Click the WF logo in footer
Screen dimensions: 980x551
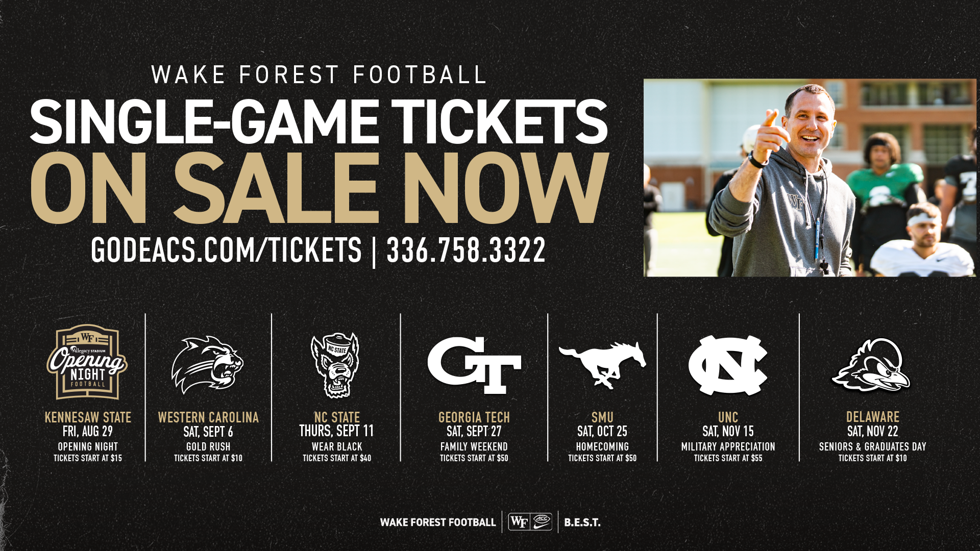(519, 522)
